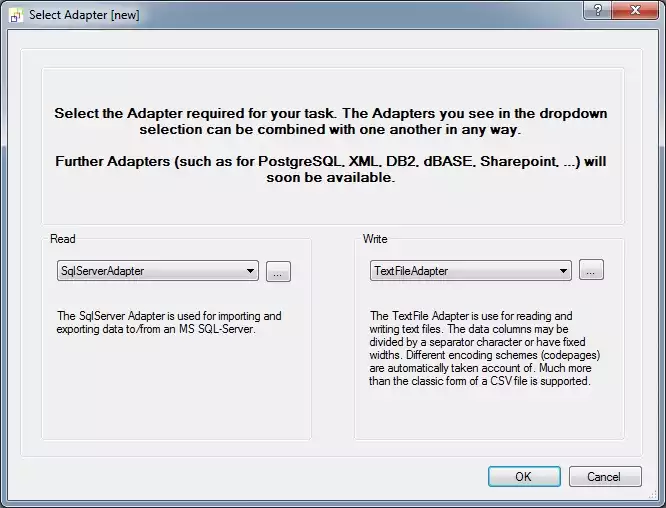Expand the Write adapter dropdown arrow
Image resolution: width=666 pixels, height=508 pixels.
[563, 271]
